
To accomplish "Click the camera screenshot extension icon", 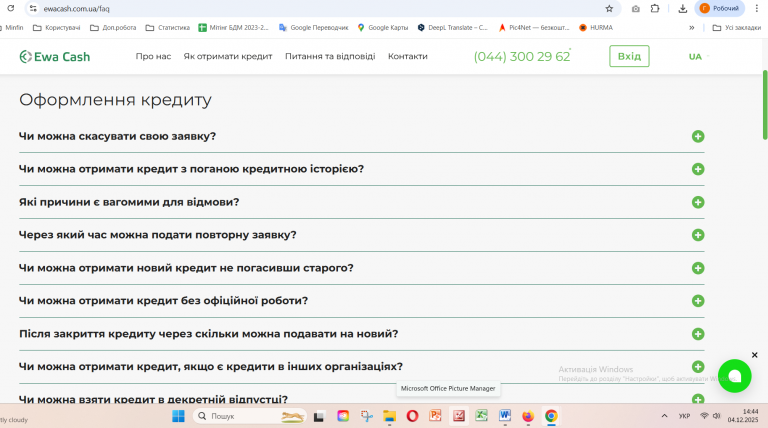I will click(635, 8).
